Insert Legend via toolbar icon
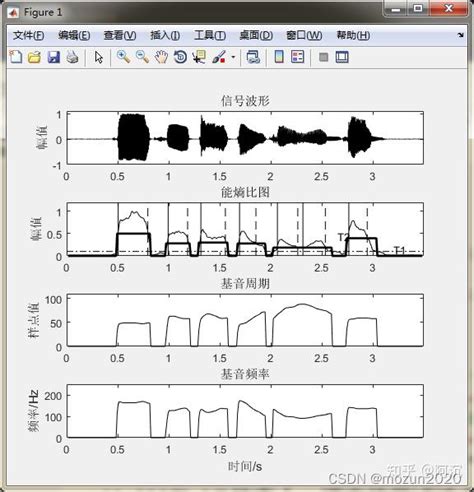 tap(298, 57)
